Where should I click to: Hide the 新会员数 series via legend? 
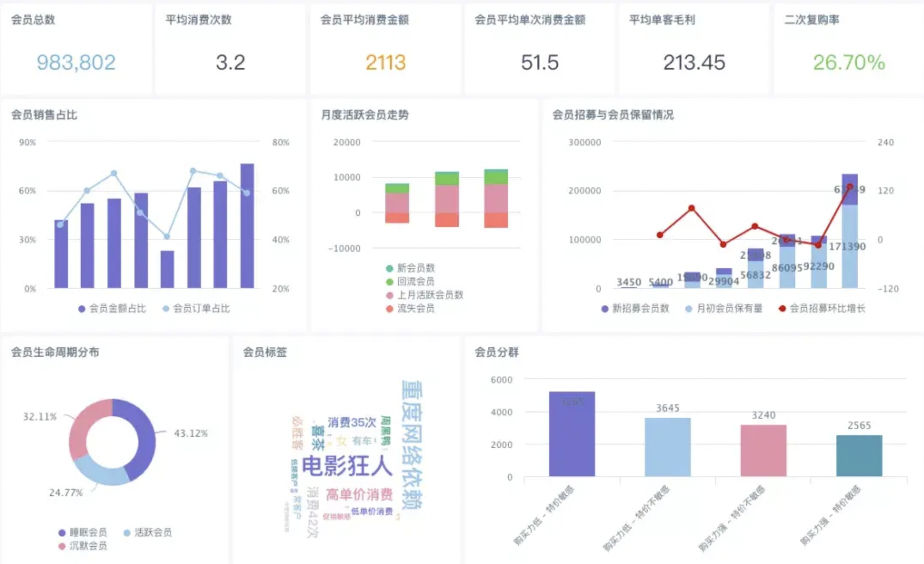pyautogui.click(x=410, y=268)
